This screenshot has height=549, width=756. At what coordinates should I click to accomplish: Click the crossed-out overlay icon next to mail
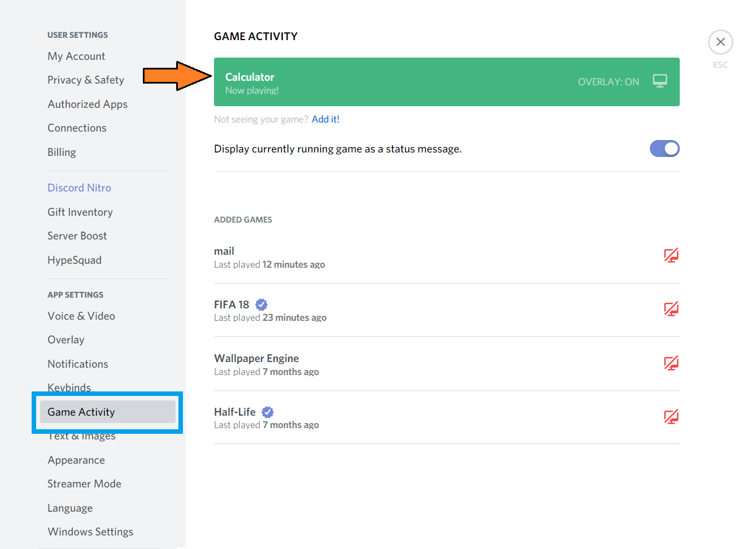click(671, 255)
